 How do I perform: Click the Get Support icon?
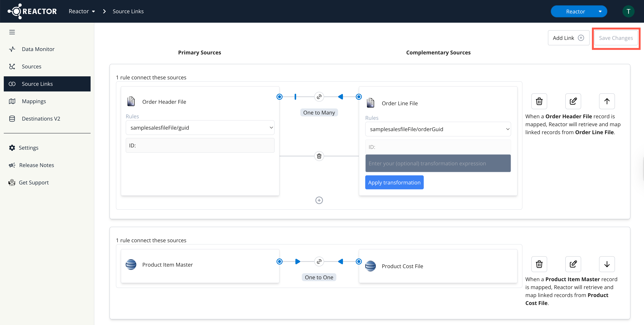[12, 182]
